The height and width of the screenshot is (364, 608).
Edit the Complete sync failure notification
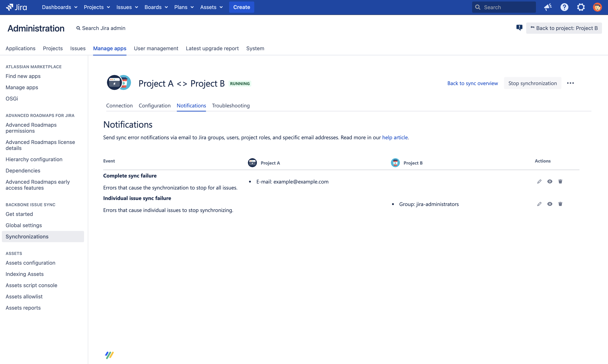(539, 181)
